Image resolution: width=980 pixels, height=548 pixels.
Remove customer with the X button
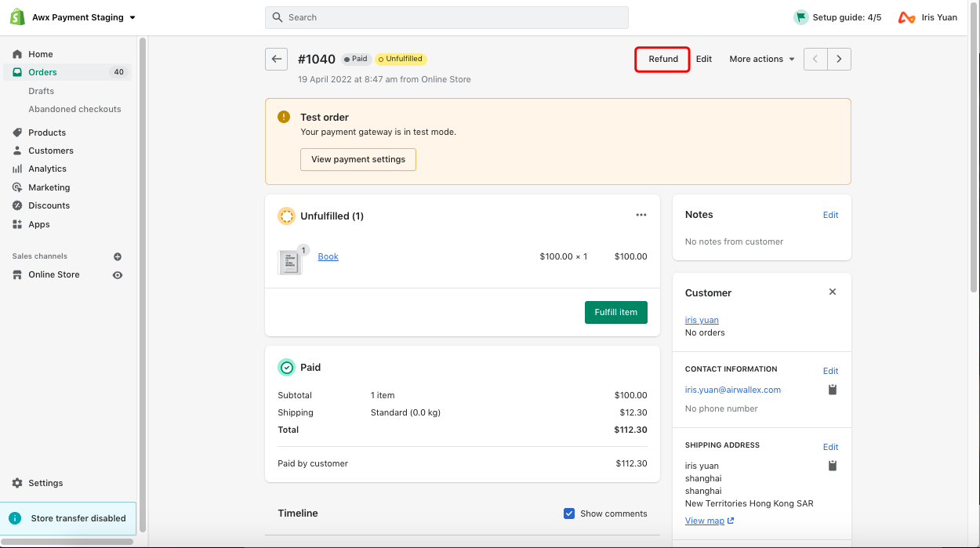[833, 292]
